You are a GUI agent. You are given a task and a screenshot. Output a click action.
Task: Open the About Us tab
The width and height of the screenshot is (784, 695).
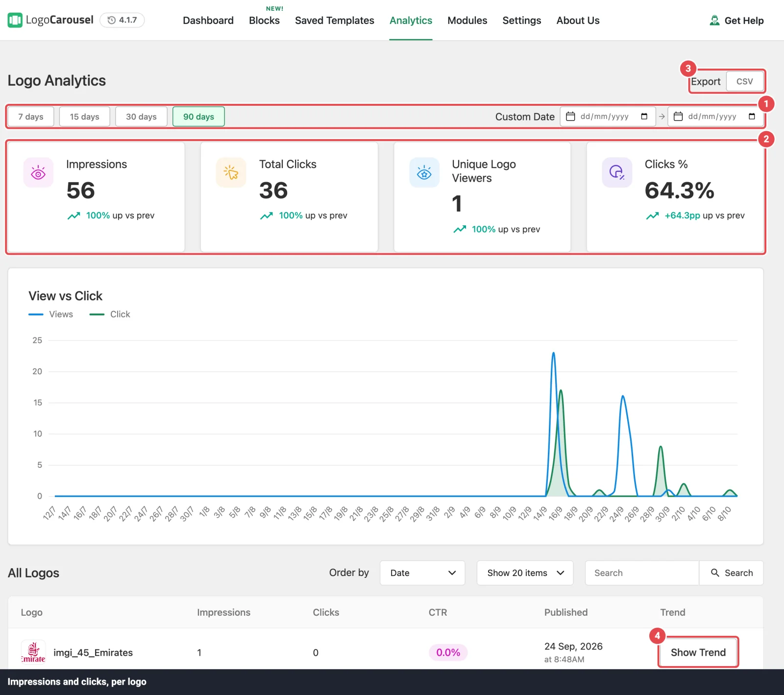pyautogui.click(x=578, y=21)
